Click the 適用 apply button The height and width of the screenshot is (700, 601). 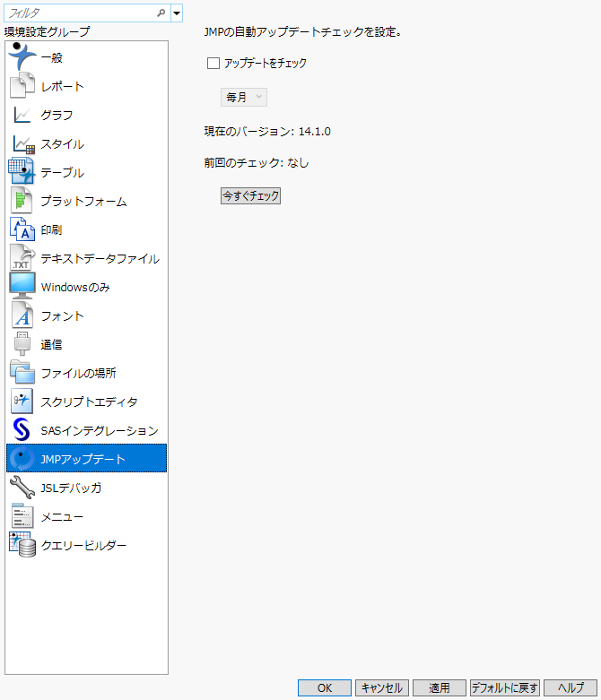[440, 688]
